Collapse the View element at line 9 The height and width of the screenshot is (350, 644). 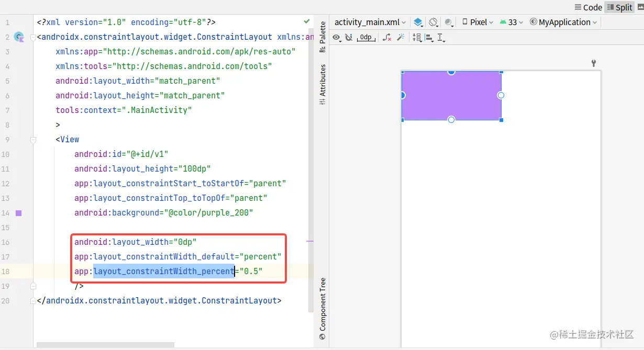[x=33, y=139]
